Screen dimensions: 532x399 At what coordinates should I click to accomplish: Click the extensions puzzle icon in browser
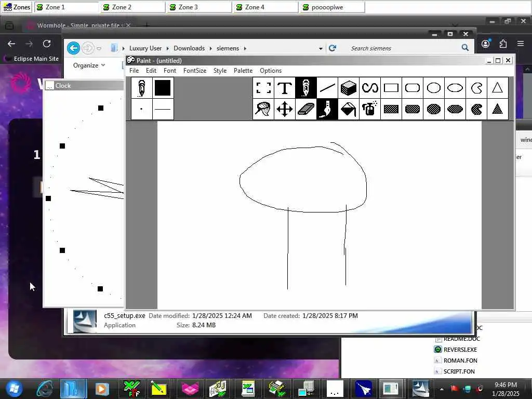point(503,44)
